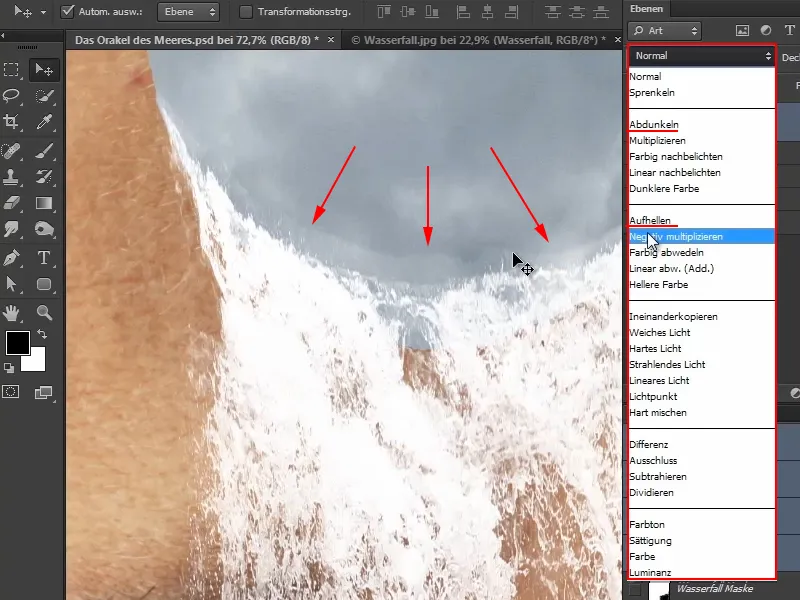
Task: Open foreground color picker black swatch
Action: (x=17, y=342)
